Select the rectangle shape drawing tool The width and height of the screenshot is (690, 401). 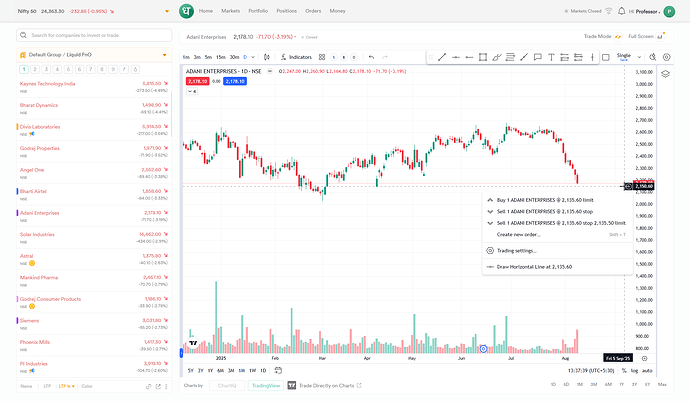pos(483,57)
